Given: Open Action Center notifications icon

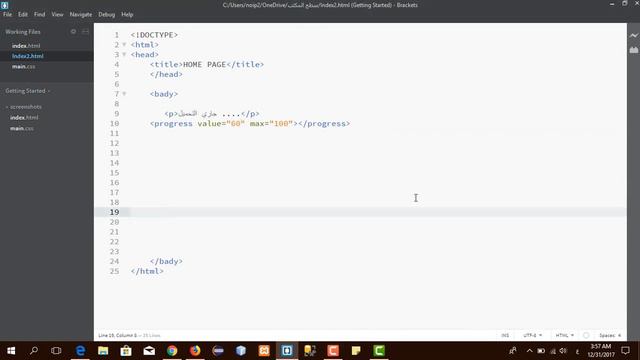Looking at the screenshot, I should click(x=625, y=351).
